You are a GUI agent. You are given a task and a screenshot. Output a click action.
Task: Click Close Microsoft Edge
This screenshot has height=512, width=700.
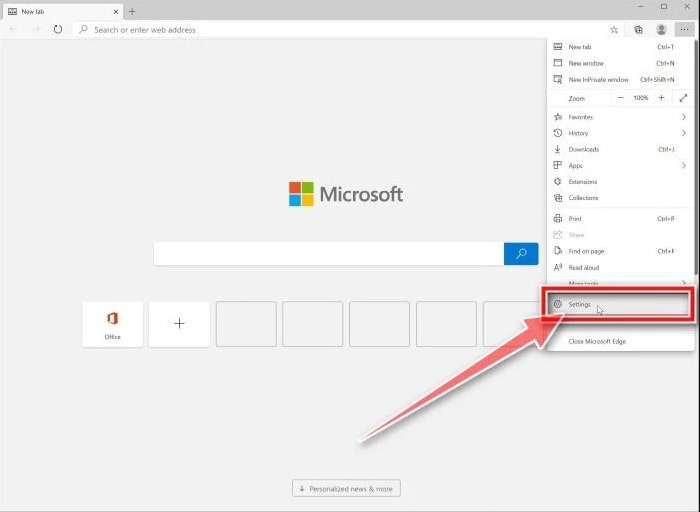point(621,341)
